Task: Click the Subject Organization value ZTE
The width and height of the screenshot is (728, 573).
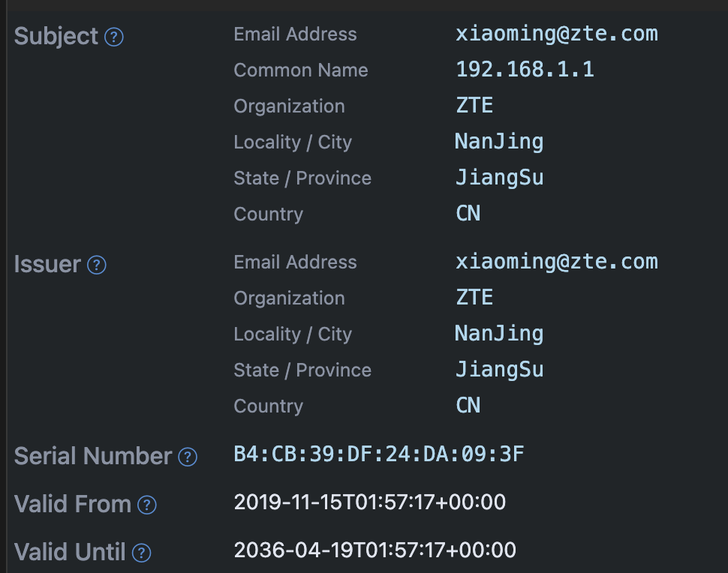Action: click(x=474, y=105)
